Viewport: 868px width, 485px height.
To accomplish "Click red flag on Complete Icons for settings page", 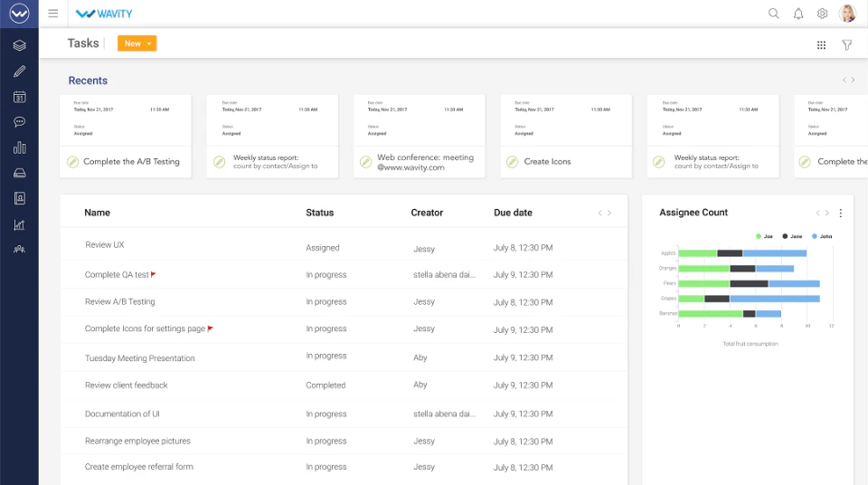I will (210, 328).
